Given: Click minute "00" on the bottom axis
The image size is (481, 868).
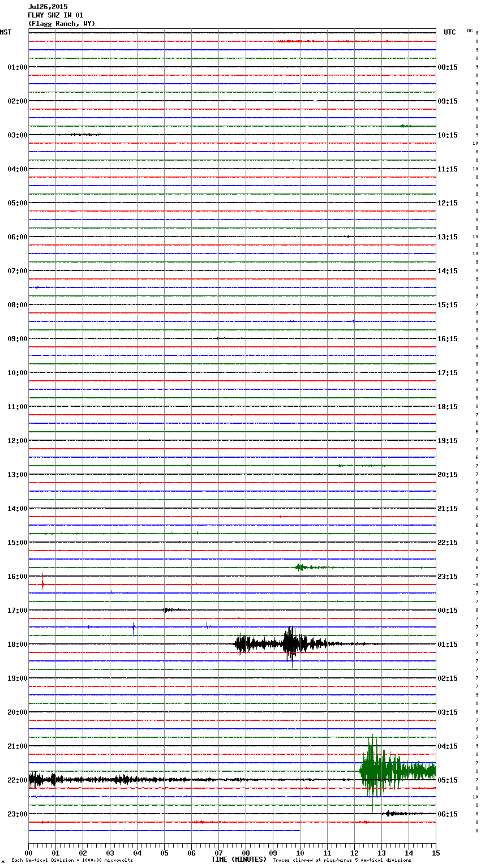Looking at the screenshot, I should tap(28, 853).
